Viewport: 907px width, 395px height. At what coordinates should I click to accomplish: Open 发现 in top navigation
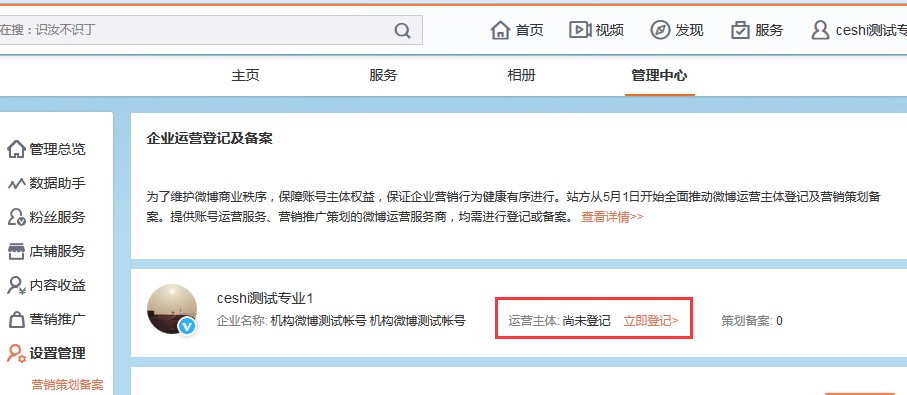click(x=690, y=30)
